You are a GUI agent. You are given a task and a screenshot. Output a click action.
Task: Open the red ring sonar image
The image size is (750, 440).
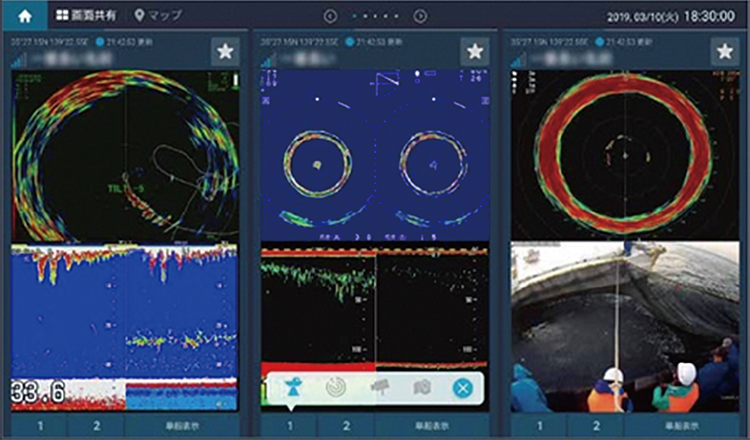625,156
